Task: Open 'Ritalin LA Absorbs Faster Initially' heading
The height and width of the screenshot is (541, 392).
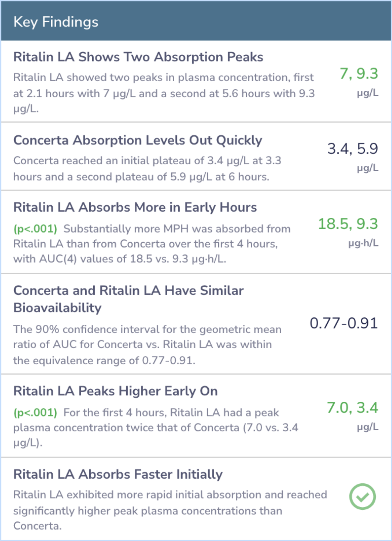Action: tap(118, 474)
